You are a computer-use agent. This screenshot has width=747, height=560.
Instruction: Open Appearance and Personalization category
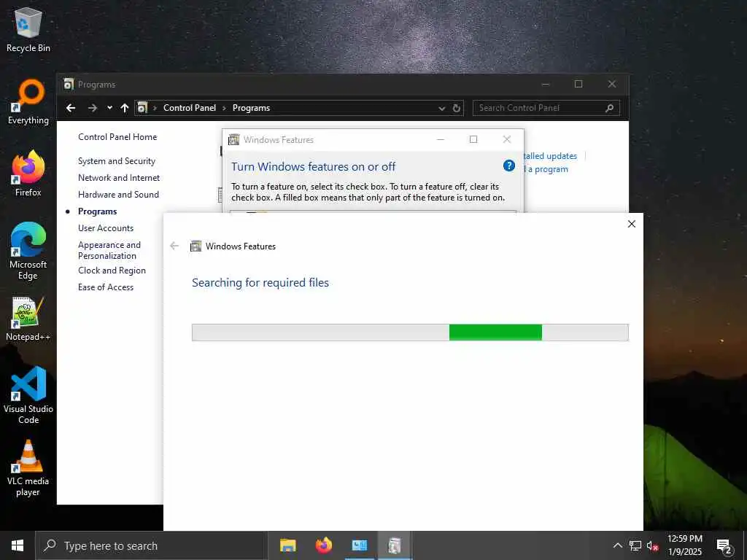[x=109, y=250]
